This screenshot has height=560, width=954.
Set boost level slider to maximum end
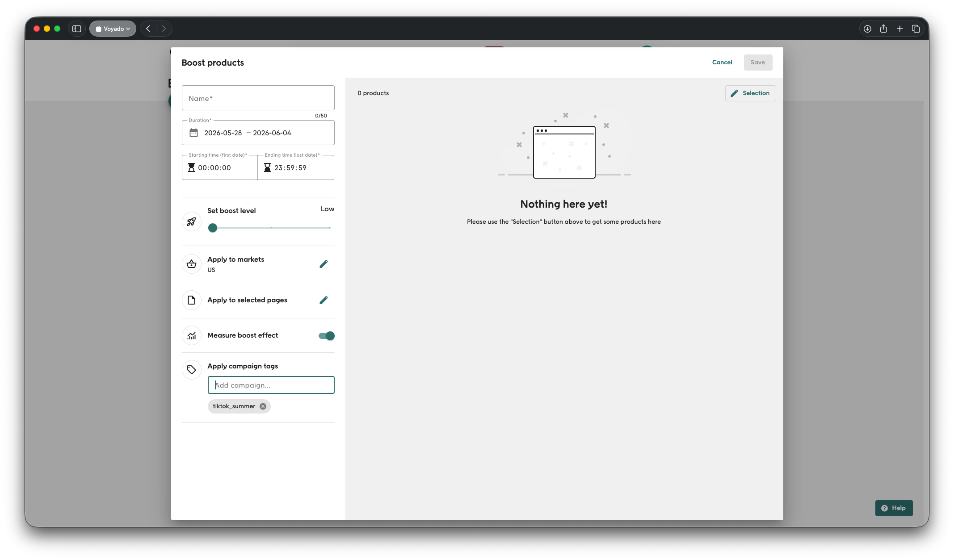[x=330, y=228]
